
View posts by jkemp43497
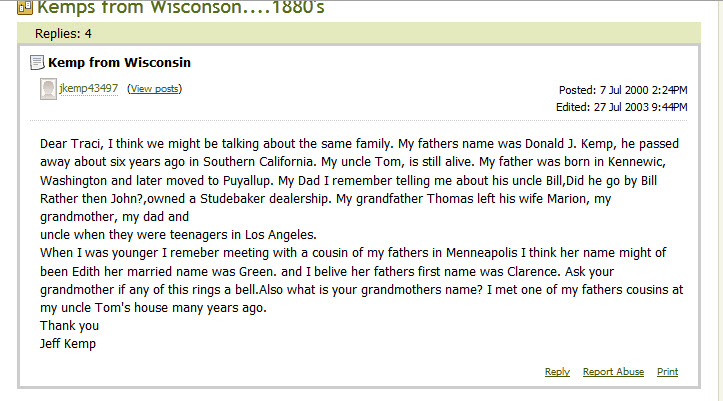(x=154, y=88)
